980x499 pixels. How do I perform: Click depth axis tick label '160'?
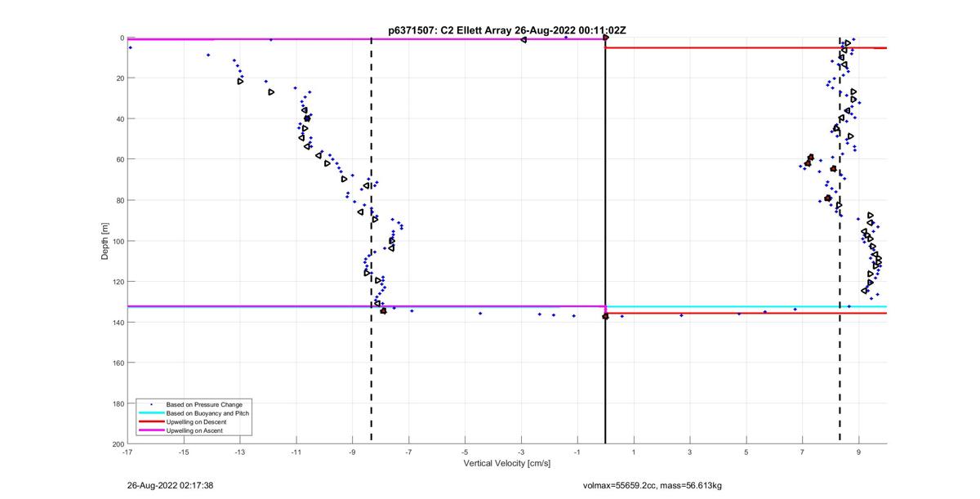click(118, 363)
